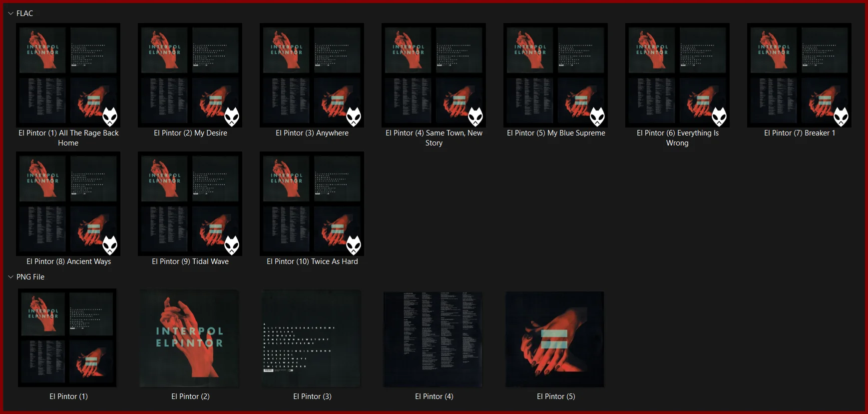Select All The Rage Back Home FLAC icon
Image resolution: width=868 pixels, height=414 pixels.
pyautogui.click(x=68, y=75)
